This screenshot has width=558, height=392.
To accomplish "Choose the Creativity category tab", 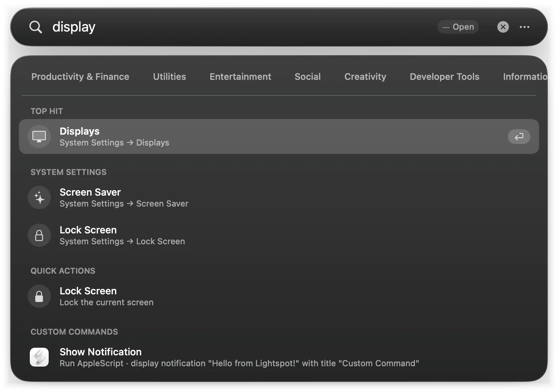I will 365,77.
